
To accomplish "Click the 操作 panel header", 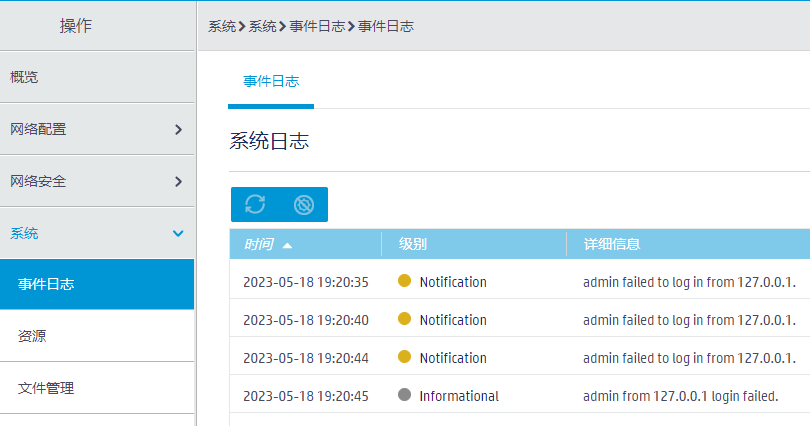I will click(x=76, y=26).
